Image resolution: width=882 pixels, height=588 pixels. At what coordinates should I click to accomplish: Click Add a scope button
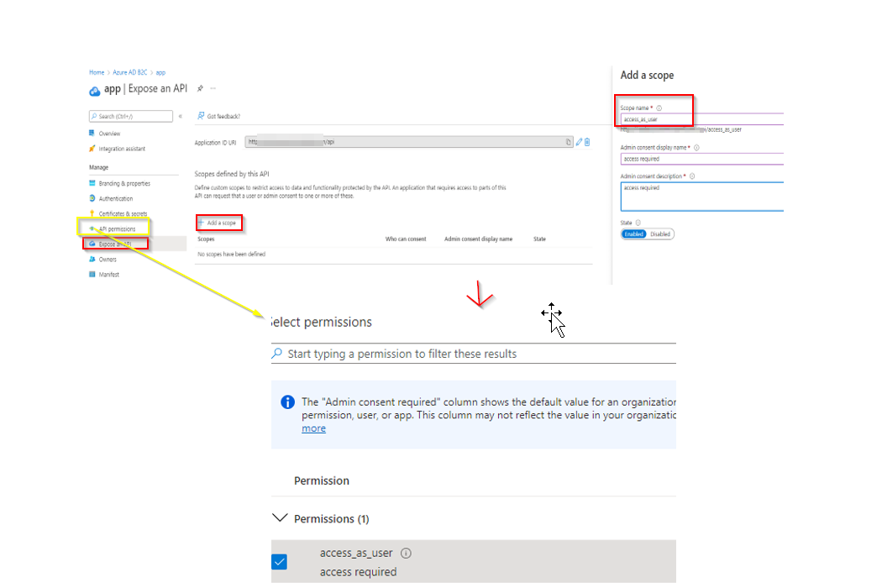(219, 223)
